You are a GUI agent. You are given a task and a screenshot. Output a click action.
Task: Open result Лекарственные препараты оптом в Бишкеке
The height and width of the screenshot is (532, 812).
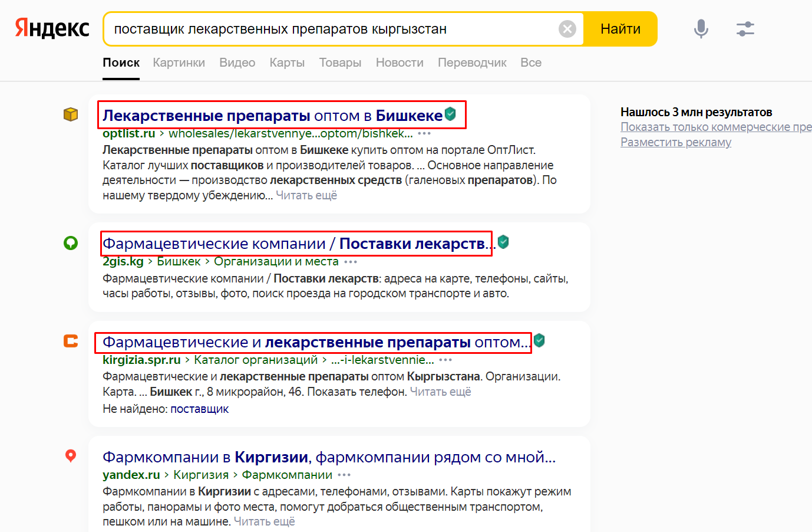pos(273,115)
